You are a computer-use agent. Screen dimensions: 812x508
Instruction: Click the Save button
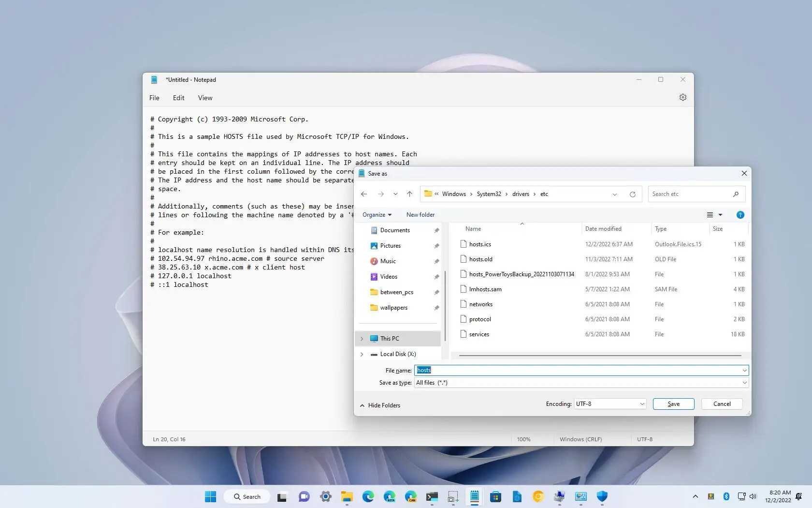tap(673, 403)
